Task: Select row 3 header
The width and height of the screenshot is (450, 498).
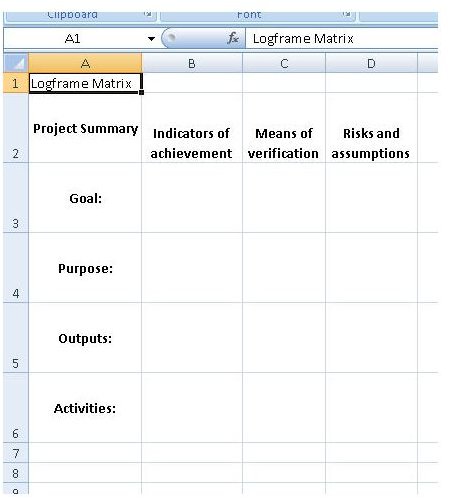Action: click(16, 198)
